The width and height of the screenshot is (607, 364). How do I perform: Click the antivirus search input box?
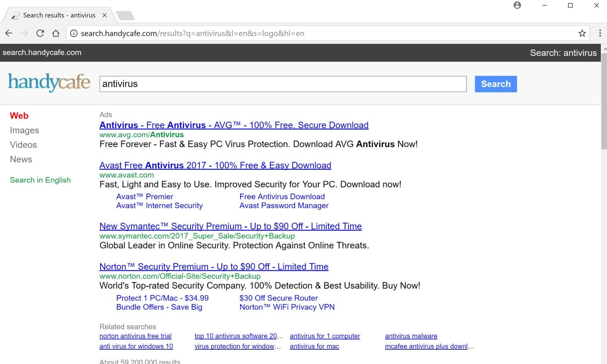tap(283, 84)
